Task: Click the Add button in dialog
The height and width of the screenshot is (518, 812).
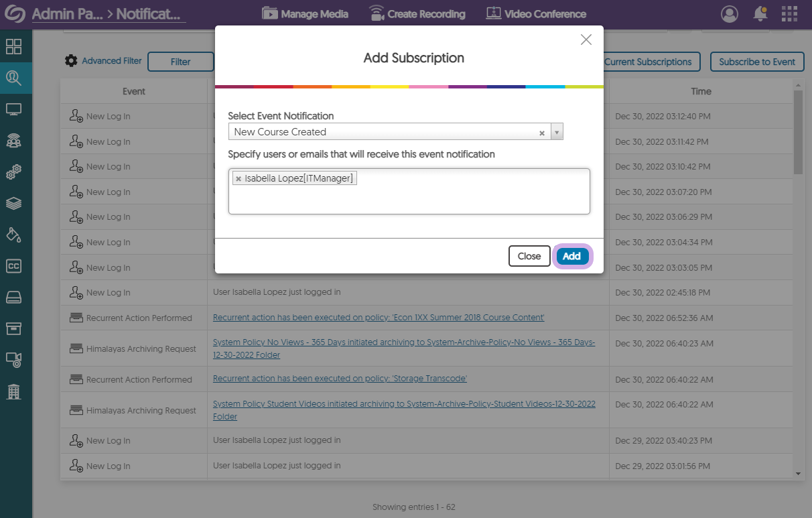Action: coord(571,256)
